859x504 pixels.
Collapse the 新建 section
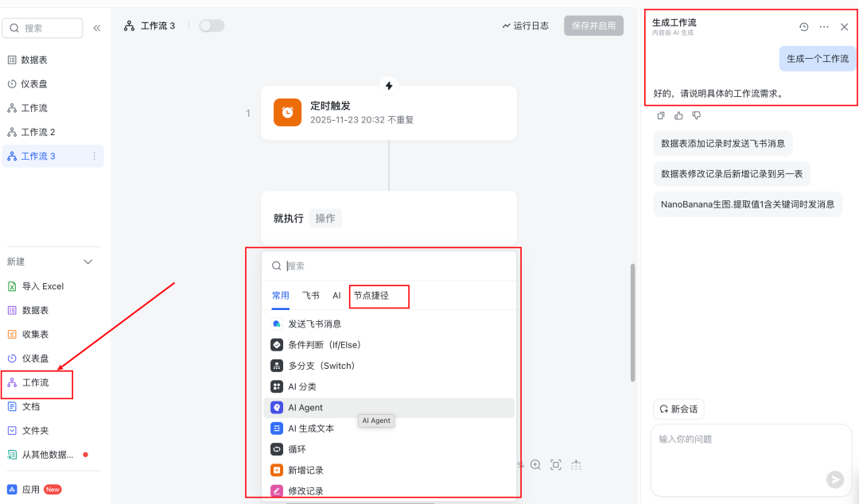[87, 262]
